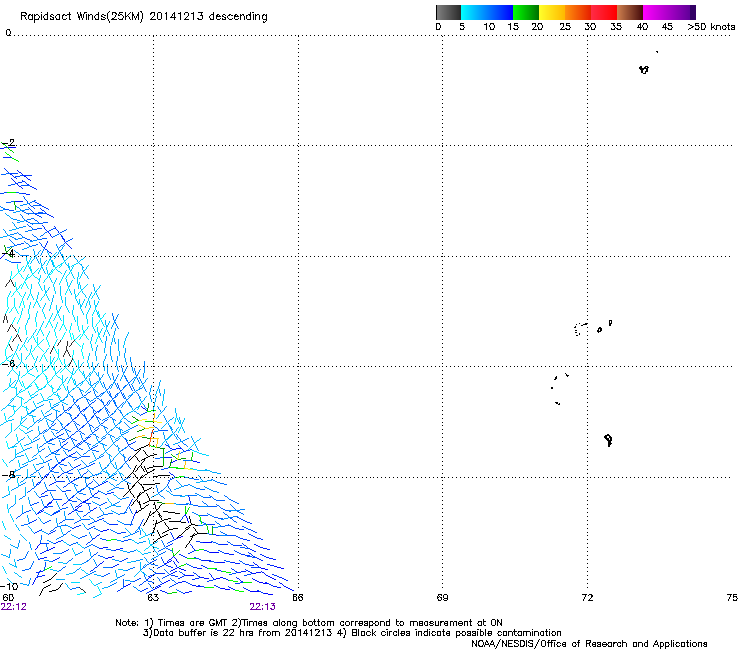
Task: Click the legend tick label 40
Action: click(x=642, y=27)
